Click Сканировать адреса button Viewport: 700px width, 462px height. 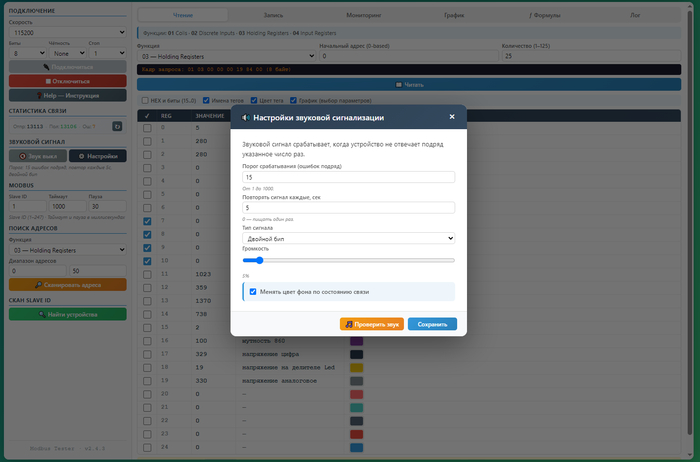[x=67, y=285]
